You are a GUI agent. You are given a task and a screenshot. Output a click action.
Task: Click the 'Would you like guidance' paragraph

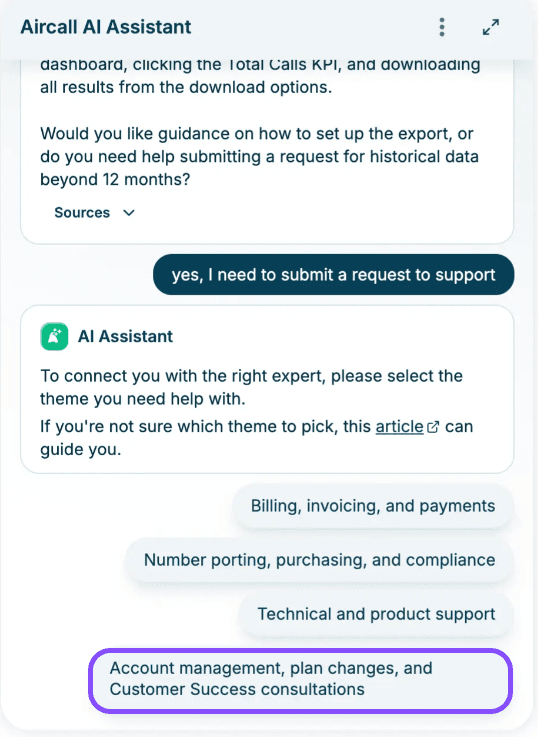point(259,157)
